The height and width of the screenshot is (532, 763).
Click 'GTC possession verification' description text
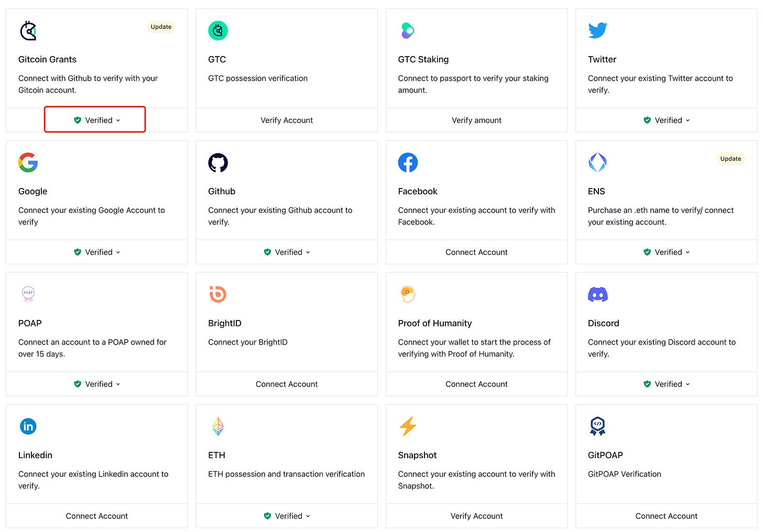tap(258, 78)
